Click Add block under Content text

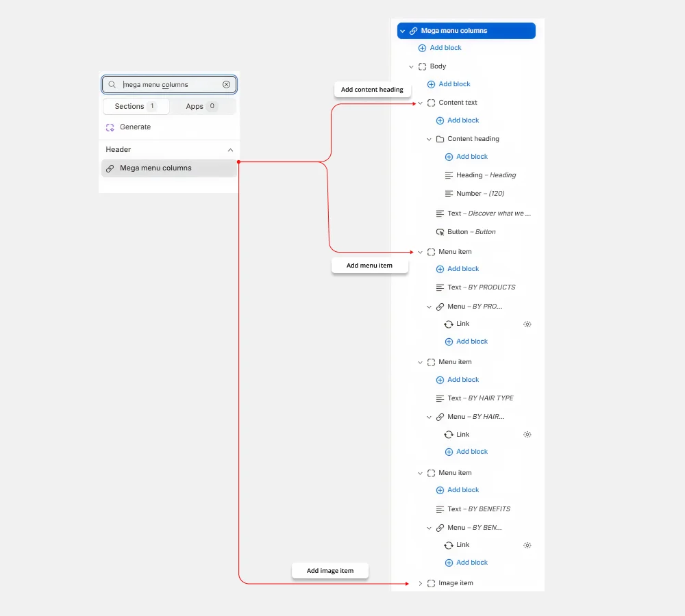point(458,120)
